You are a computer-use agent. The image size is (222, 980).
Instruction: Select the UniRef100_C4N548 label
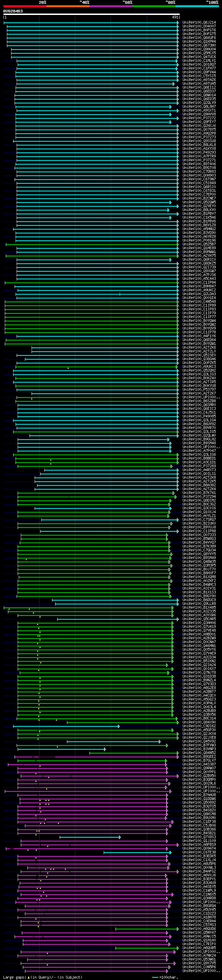[199, 302]
